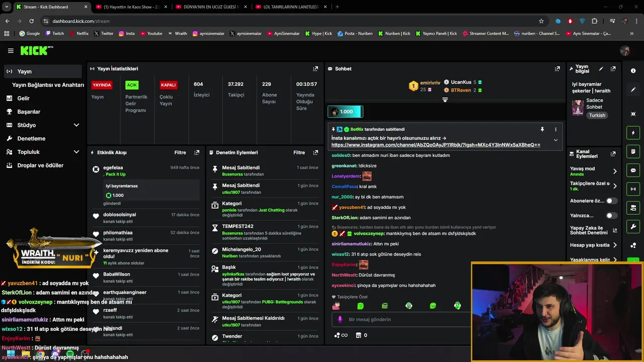Open Filtre in the Denetim Eylemleri panel
This screenshot has width=644, height=362.
tap(299, 152)
